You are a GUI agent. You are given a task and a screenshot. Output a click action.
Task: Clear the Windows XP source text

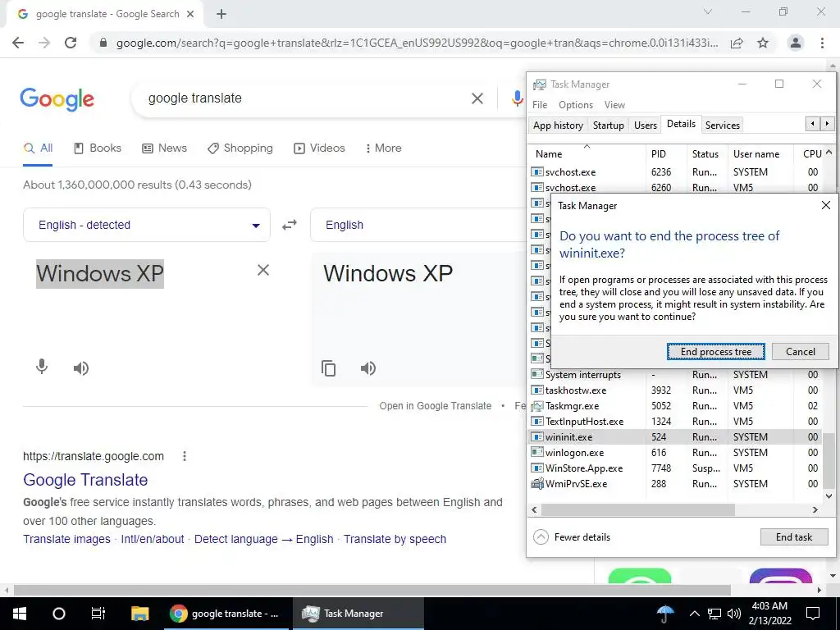click(x=263, y=270)
